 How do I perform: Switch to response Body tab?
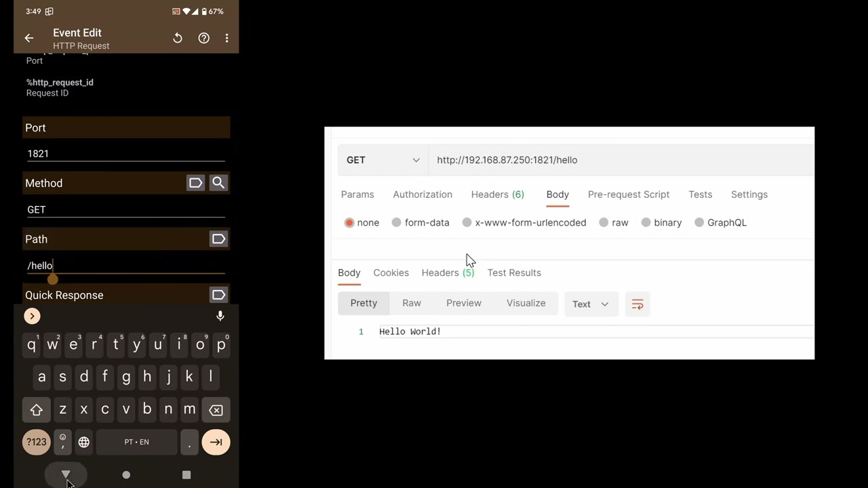349,272
